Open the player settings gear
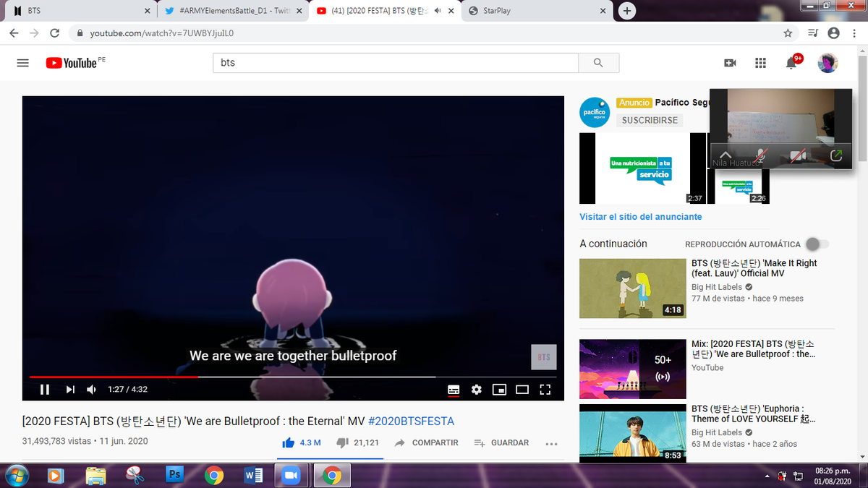Viewport: 868px width, 488px height. point(476,389)
